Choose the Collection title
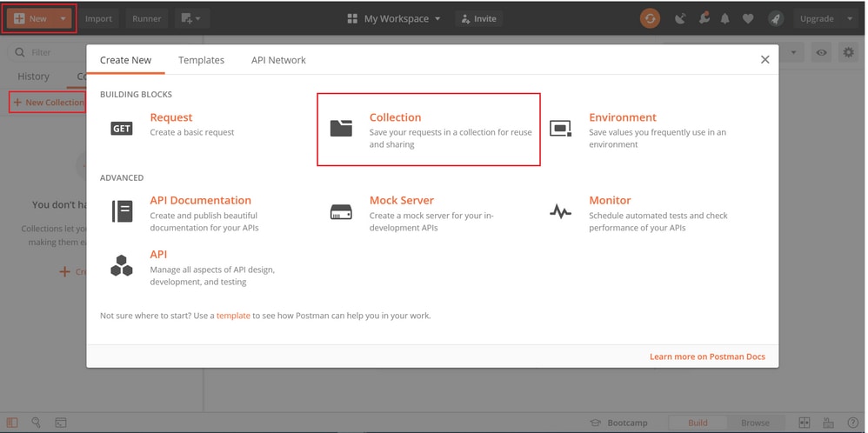 point(395,117)
